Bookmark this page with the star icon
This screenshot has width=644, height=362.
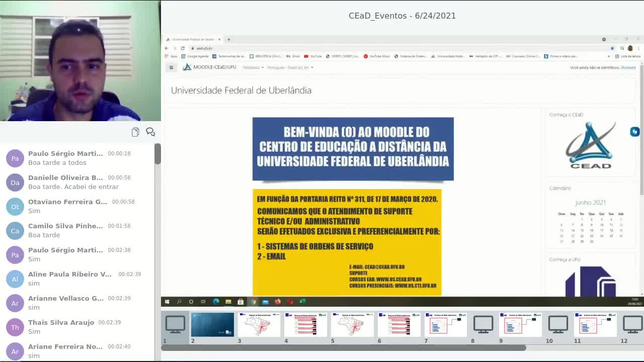[x=612, y=48]
